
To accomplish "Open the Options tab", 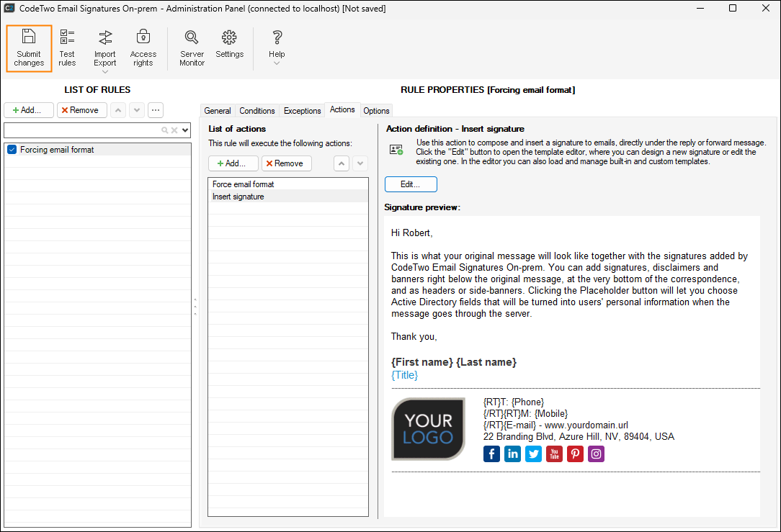I will pyautogui.click(x=376, y=111).
